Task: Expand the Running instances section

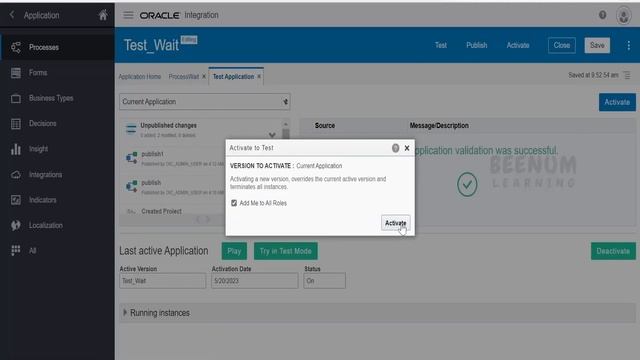Action: pos(125,313)
